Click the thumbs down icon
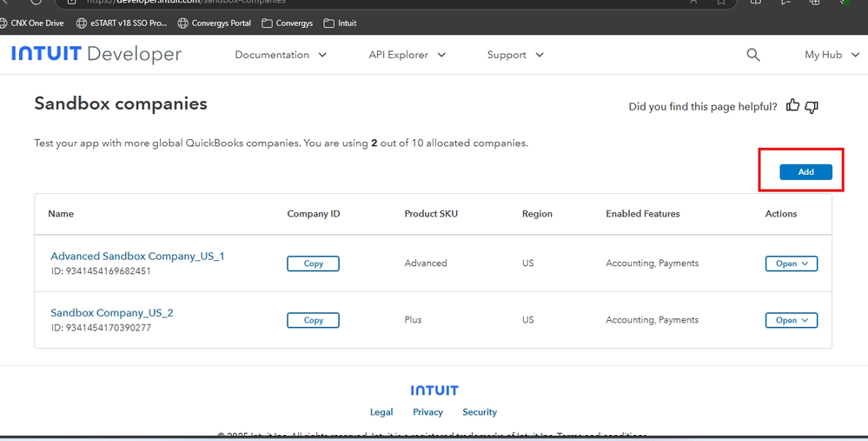 (x=812, y=107)
